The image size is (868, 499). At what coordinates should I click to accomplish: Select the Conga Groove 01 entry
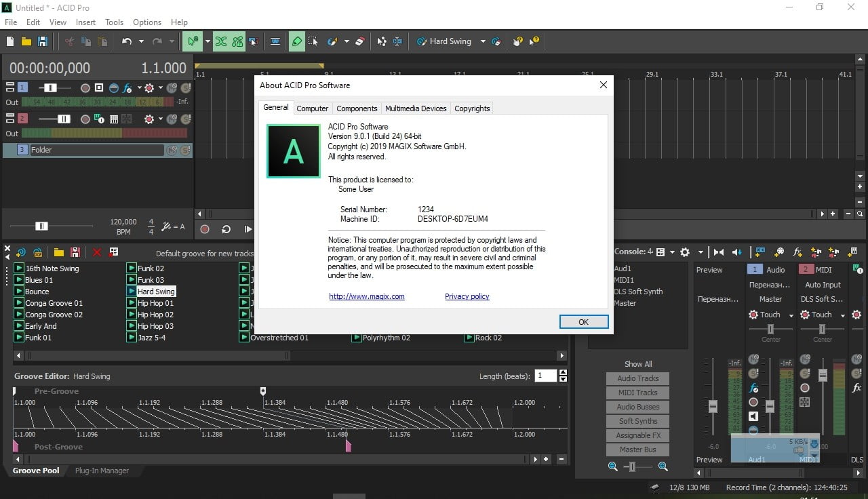54,303
